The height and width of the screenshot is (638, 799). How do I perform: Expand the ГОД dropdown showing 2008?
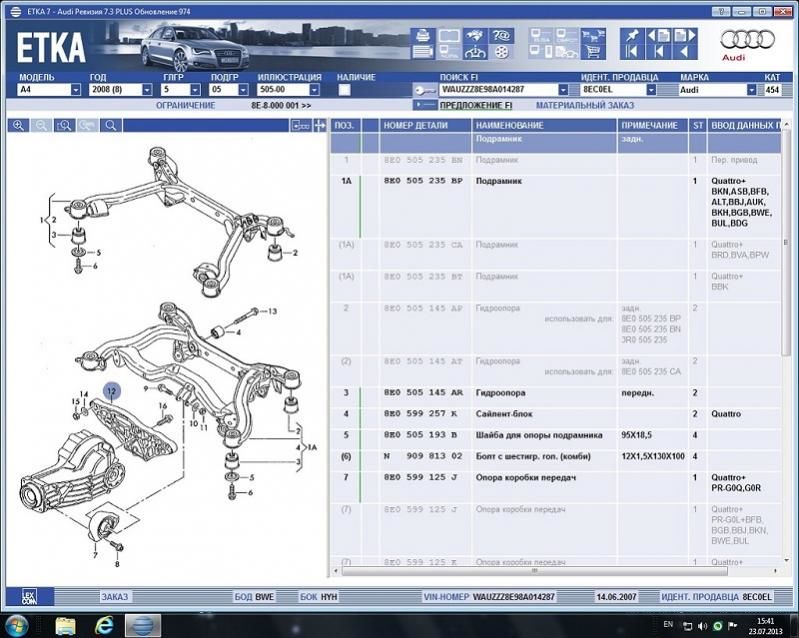point(146,90)
